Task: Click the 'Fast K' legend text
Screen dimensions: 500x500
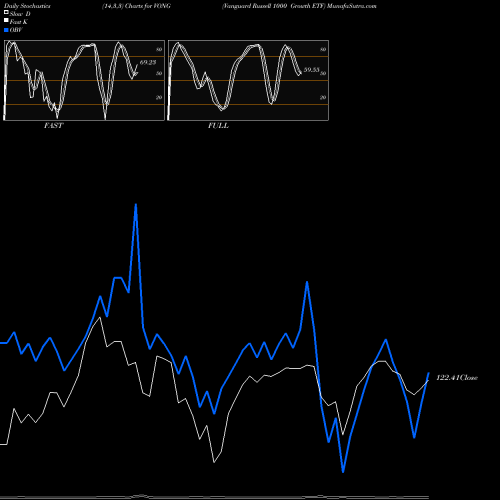Action: click(19, 22)
